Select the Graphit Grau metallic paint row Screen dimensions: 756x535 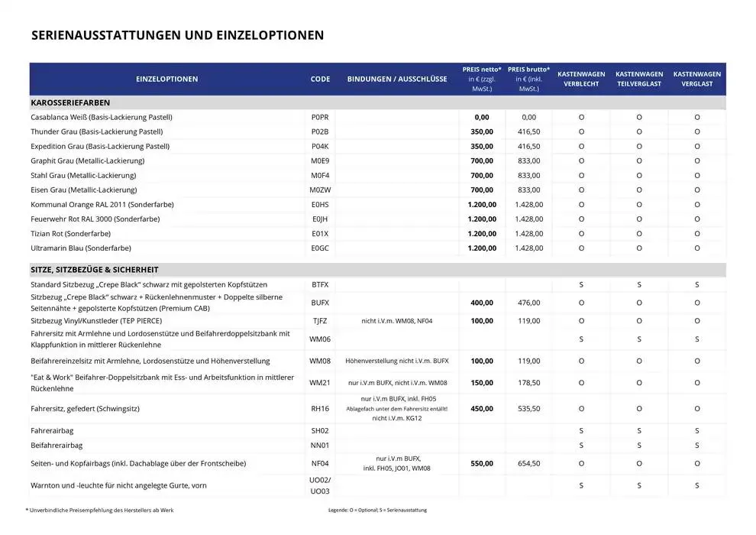click(x=87, y=160)
